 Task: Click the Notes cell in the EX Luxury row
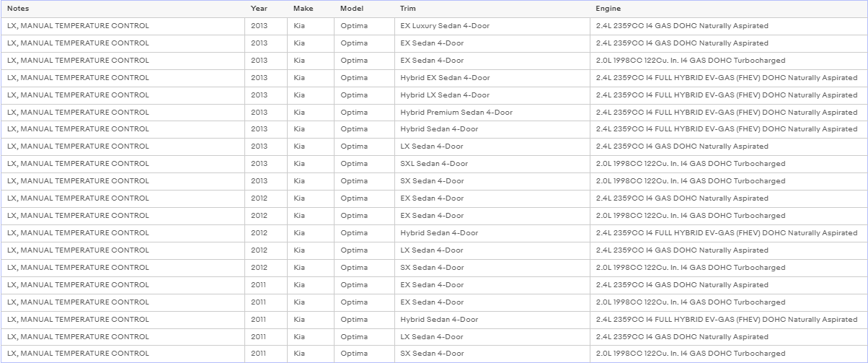click(x=123, y=26)
